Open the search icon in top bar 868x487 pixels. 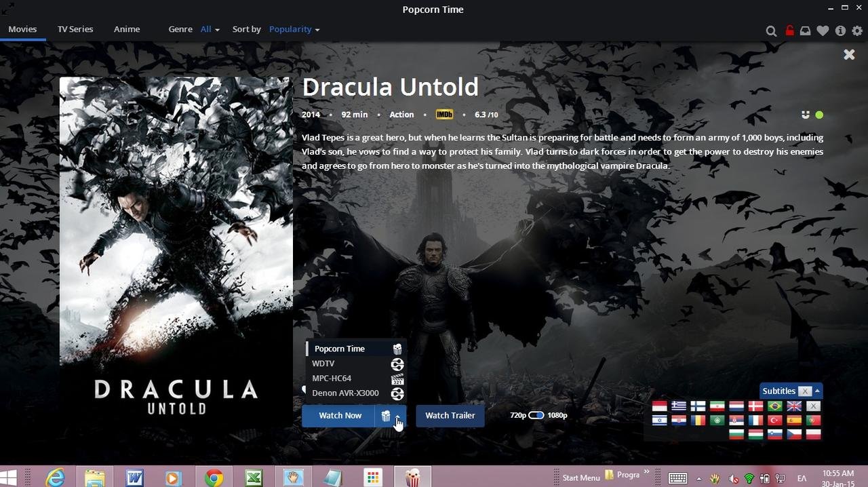[x=771, y=31]
